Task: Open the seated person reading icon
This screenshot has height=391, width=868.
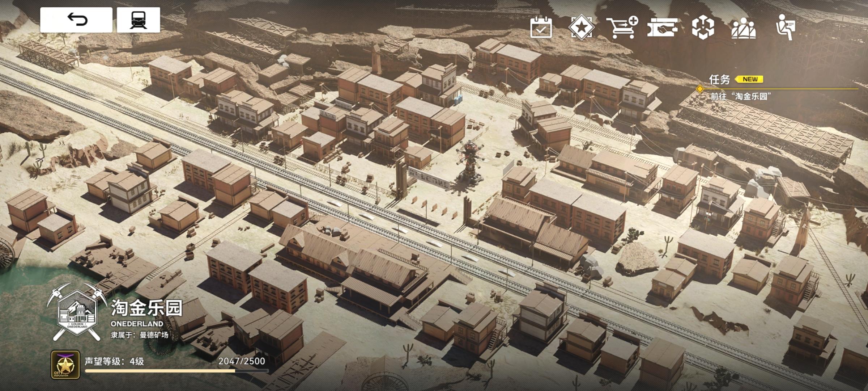Action: point(785,27)
